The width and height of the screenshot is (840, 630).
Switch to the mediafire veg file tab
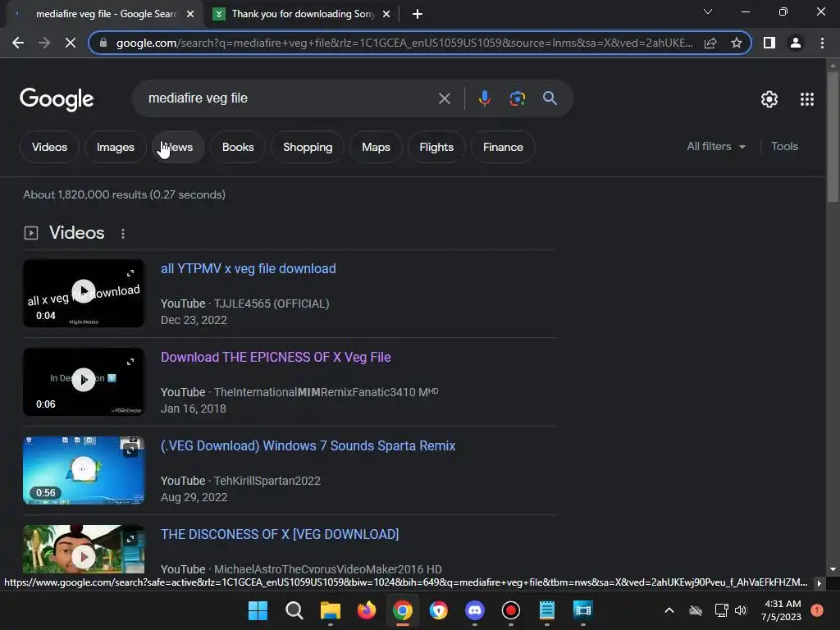coord(106,14)
